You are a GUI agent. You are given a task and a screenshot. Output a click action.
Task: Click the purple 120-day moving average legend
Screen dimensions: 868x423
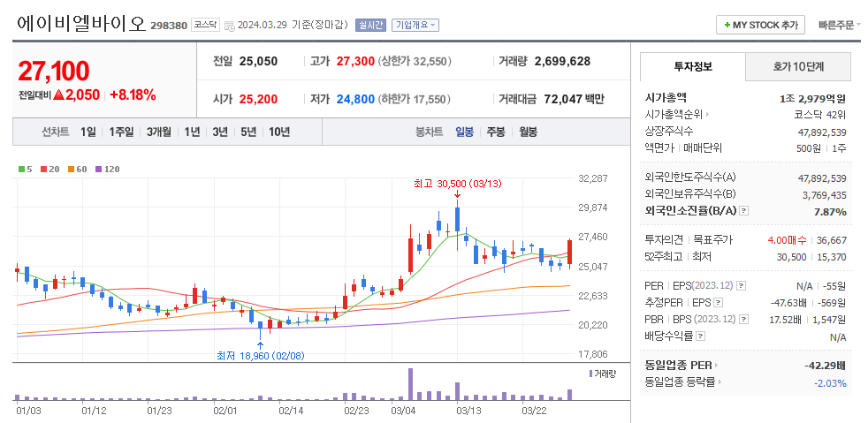pyautogui.click(x=107, y=170)
